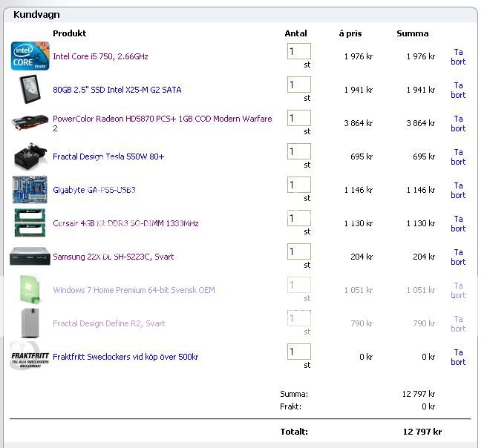
Task: Open the Intel Core i5 750 product link
Action: (100, 56)
